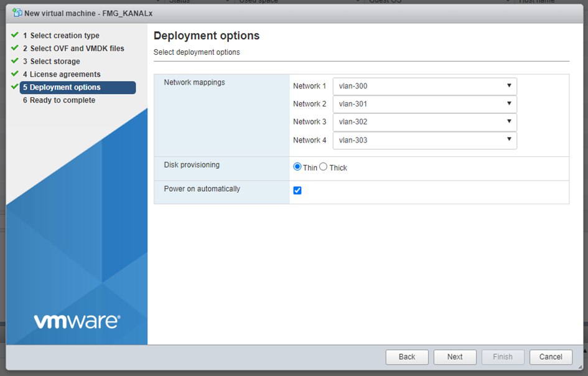Viewport: 588px width, 376px height.
Task: Go to step 1 Select creation type
Action: [x=64, y=35]
